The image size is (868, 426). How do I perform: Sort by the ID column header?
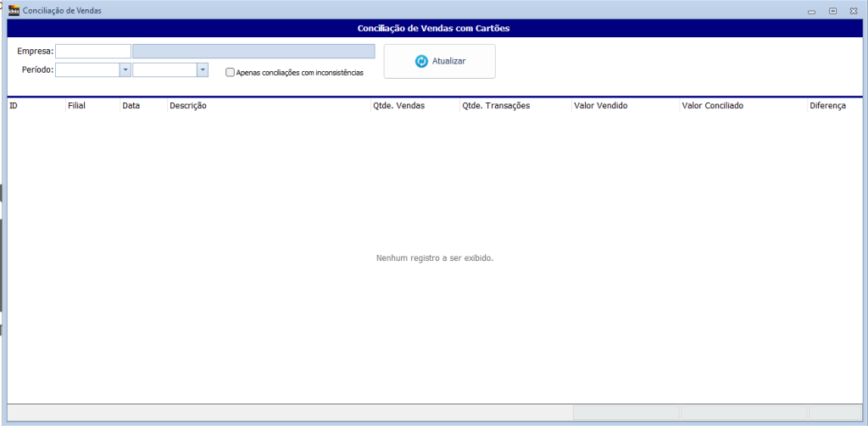36,106
